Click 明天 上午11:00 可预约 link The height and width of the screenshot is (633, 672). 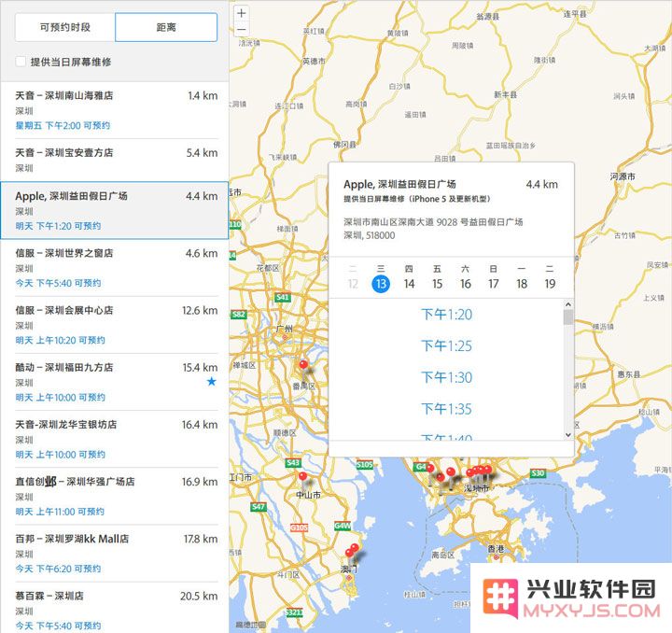tap(60, 512)
